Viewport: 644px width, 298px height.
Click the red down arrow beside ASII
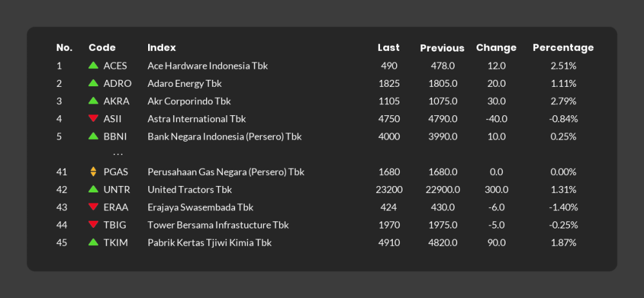coord(93,118)
